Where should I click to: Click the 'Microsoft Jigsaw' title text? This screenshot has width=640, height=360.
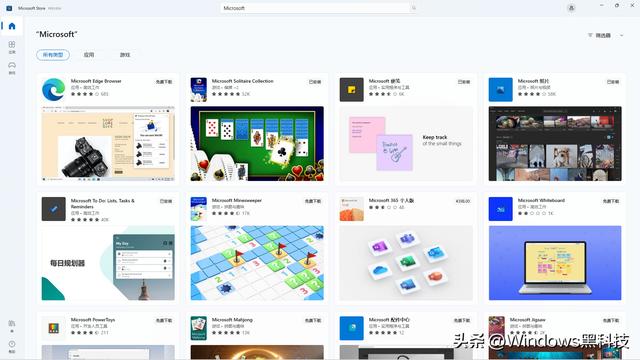click(x=527, y=320)
